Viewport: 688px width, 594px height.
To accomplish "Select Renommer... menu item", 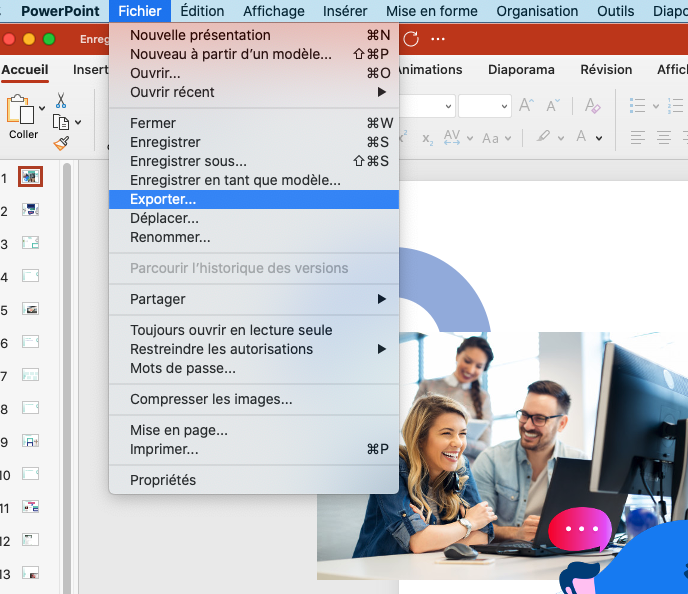I will click(x=254, y=237).
